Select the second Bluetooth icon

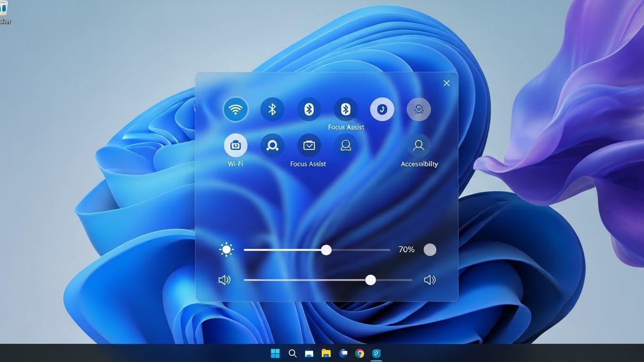(309, 109)
